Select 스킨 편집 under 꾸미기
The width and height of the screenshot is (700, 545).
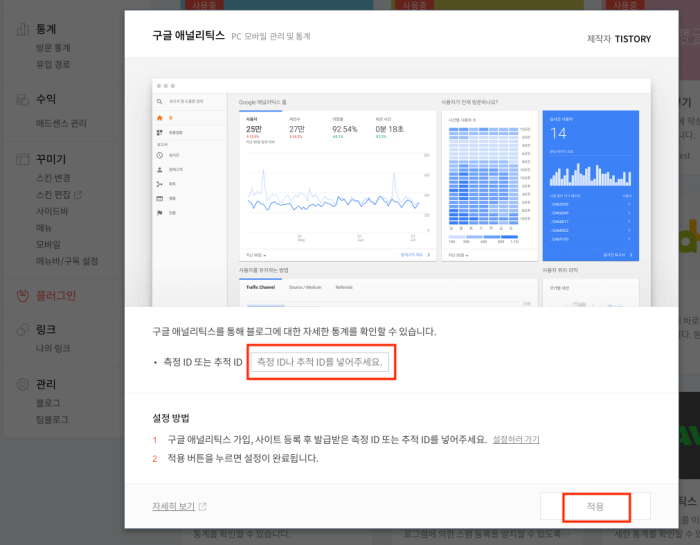[x=53, y=195]
